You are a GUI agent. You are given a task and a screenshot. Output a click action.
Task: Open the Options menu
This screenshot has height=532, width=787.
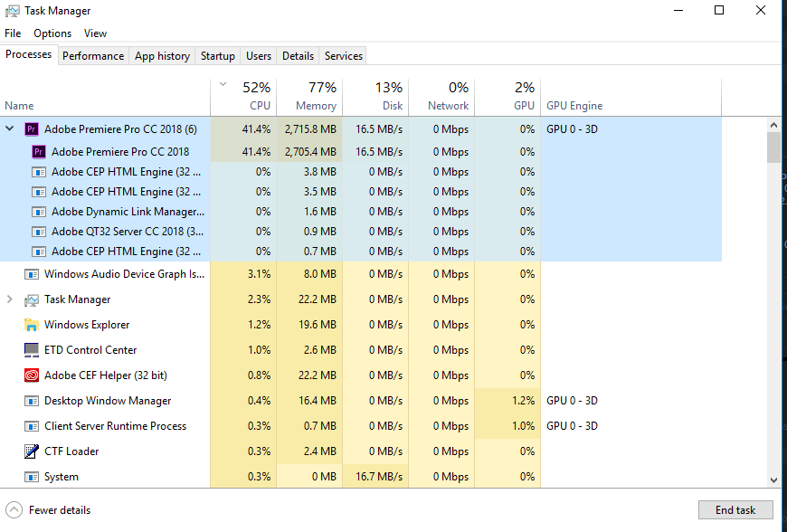[52, 33]
